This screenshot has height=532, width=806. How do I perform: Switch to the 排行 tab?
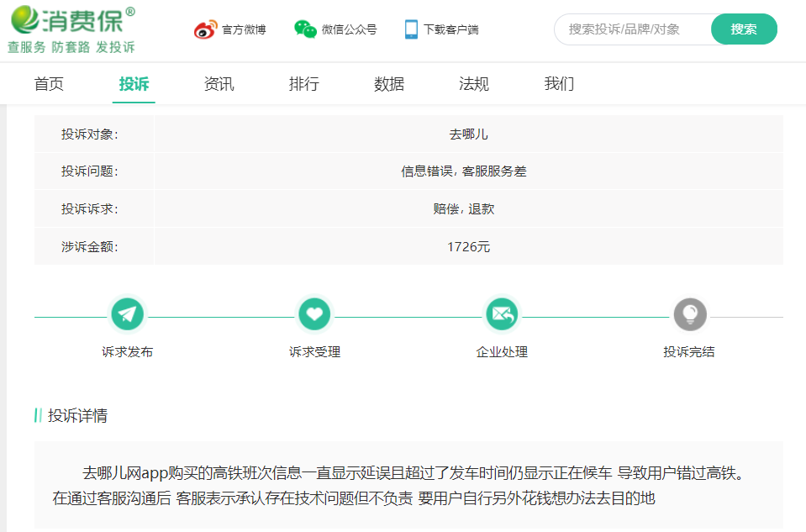303,84
